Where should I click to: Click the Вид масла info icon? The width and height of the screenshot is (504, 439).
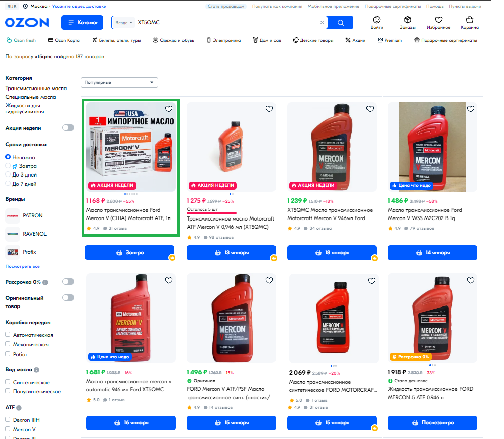(x=36, y=370)
